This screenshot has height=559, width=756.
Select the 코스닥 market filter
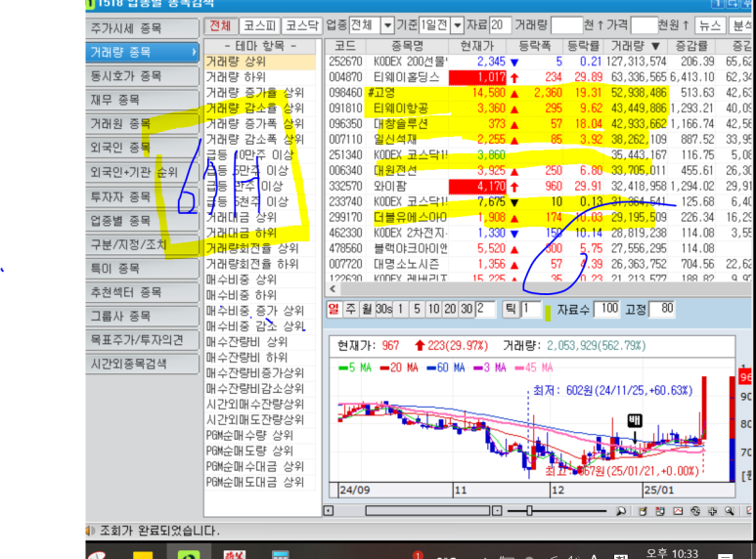coord(302,25)
